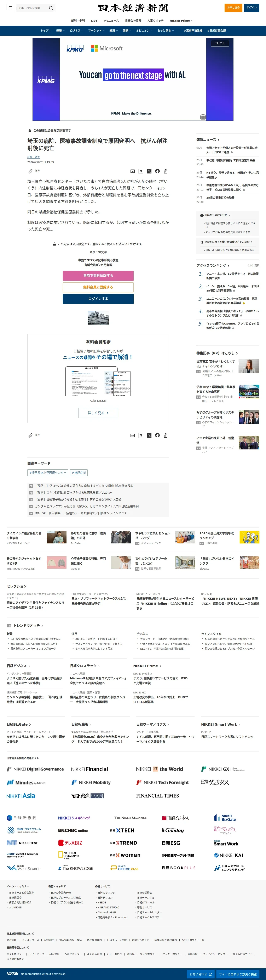Open 日経からのお知らせ notice heading
The height and width of the screenshot is (980, 266).
click(x=215, y=215)
